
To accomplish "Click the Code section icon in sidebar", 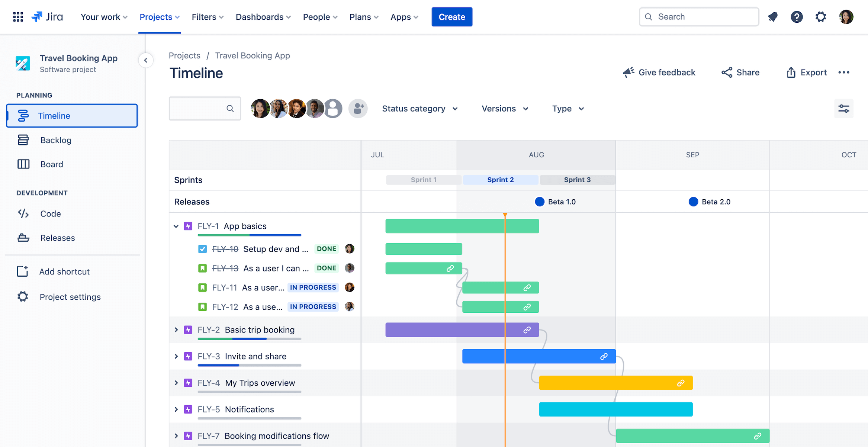I will coord(23,213).
